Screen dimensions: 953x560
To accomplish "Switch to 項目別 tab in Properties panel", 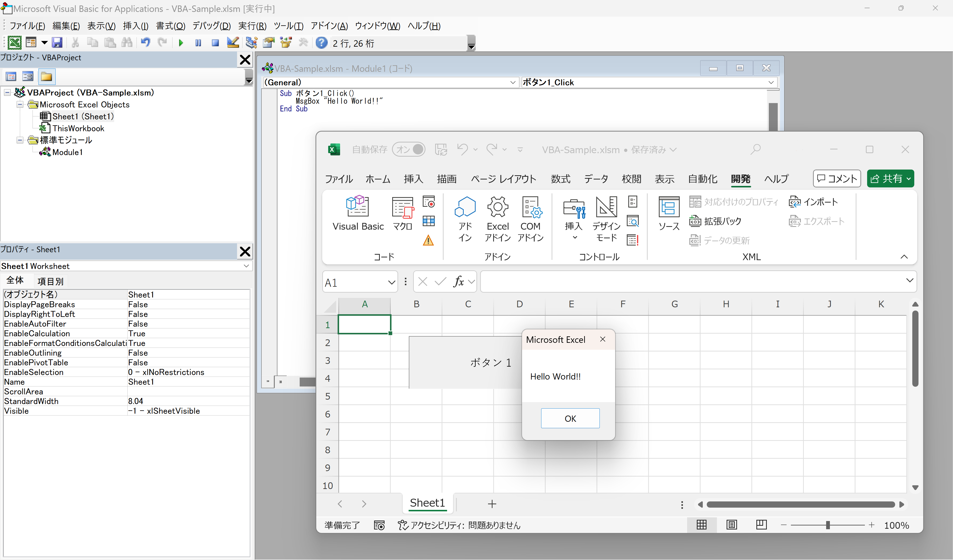I will tap(50, 281).
